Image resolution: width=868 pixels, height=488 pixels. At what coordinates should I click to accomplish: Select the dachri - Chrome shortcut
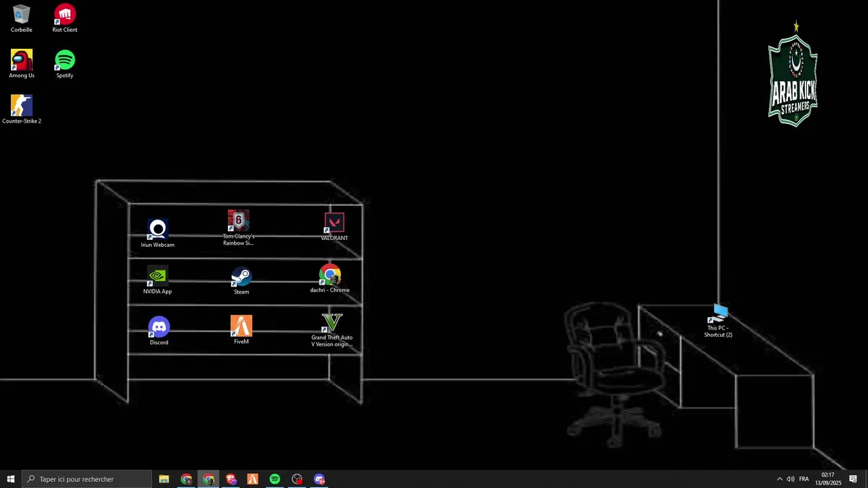pyautogui.click(x=330, y=279)
